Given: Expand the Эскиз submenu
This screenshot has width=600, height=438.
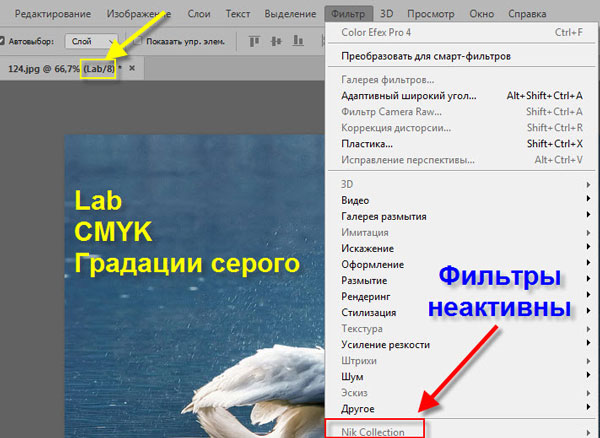Looking at the screenshot, I should click(x=462, y=393).
